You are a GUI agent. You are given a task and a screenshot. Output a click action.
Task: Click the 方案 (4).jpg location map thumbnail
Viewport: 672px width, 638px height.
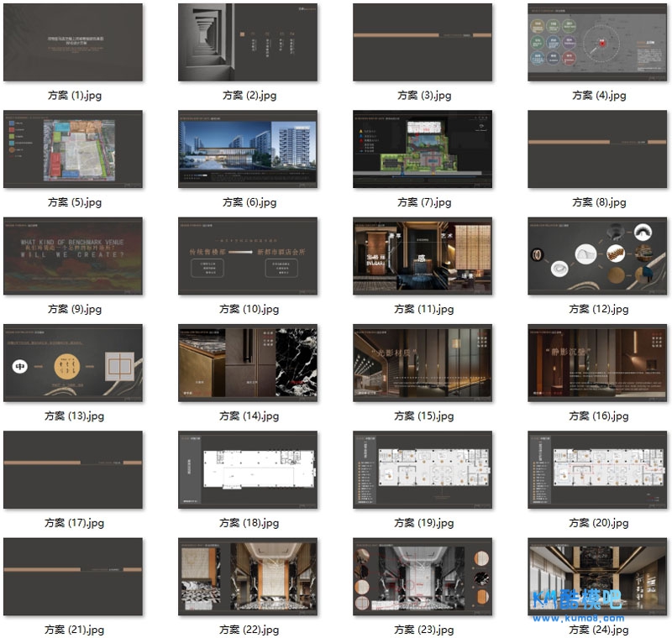click(597, 42)
